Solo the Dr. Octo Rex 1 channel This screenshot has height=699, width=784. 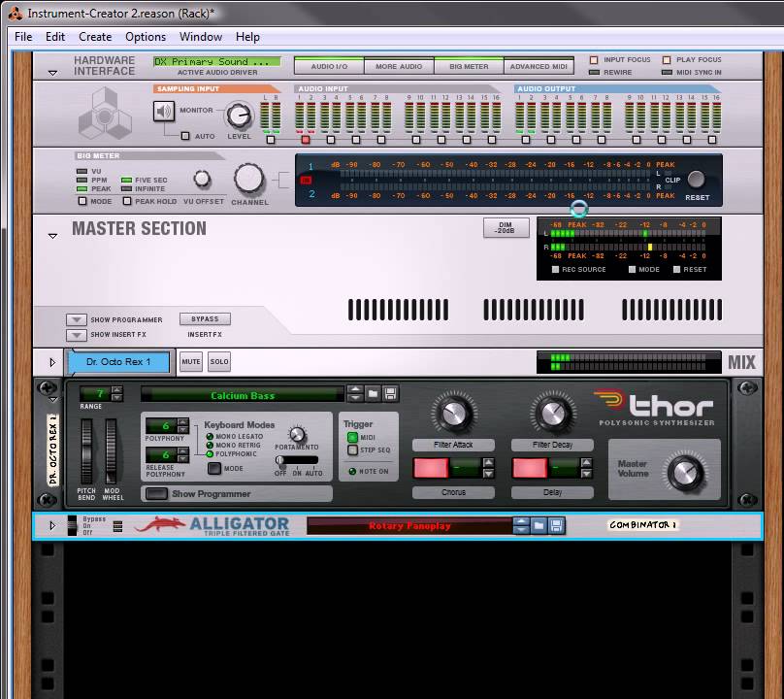coord(219,362)
